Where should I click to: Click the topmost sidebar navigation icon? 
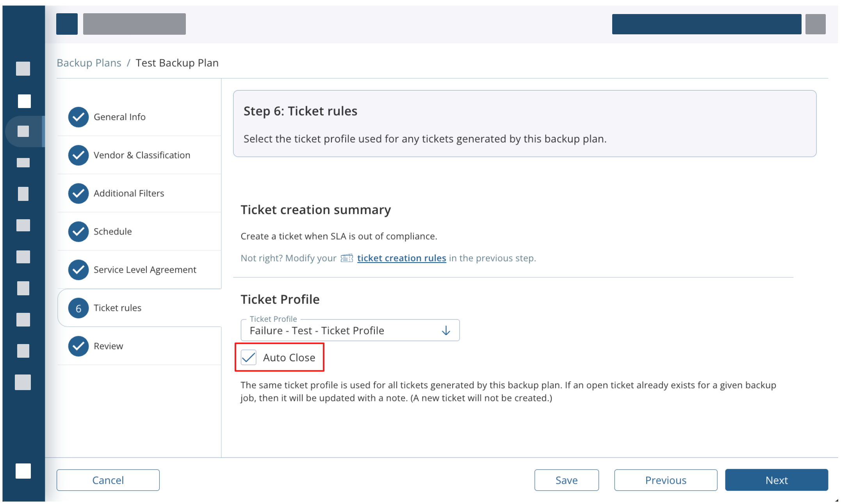point(23,69)
